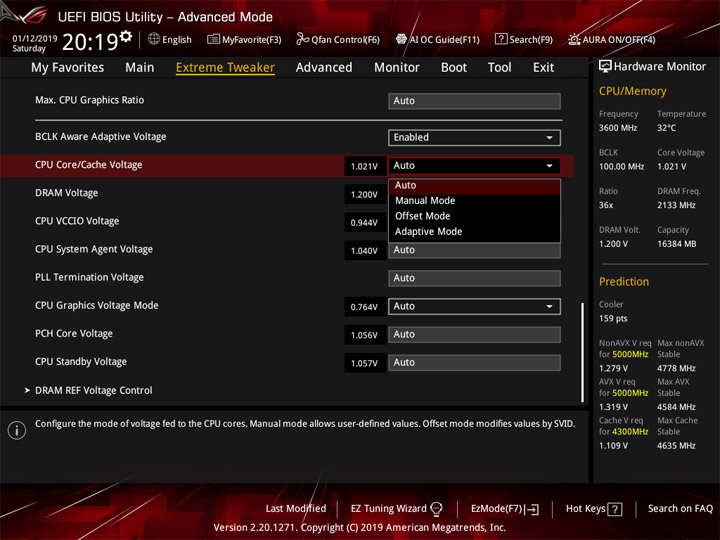Click the 0.764V Graphics Voltage value
This screenshot has width=720, height=540.
pyautogui.click(x=365, y=307)
